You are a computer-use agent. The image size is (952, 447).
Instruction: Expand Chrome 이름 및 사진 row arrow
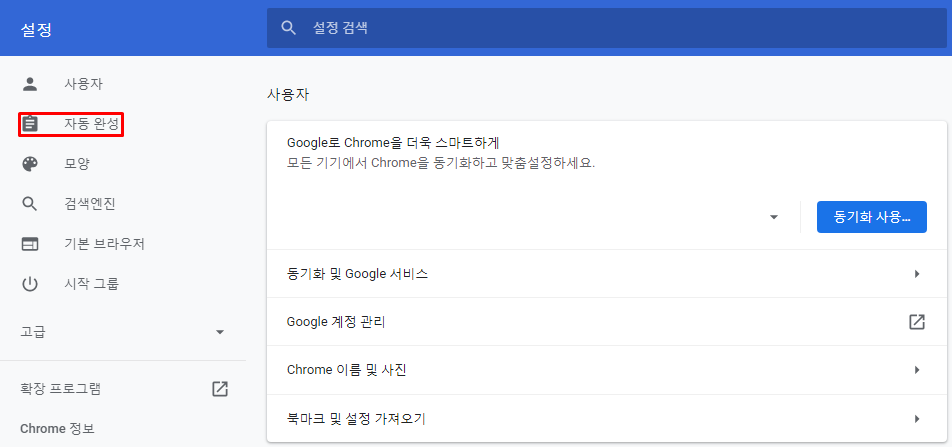917,370
